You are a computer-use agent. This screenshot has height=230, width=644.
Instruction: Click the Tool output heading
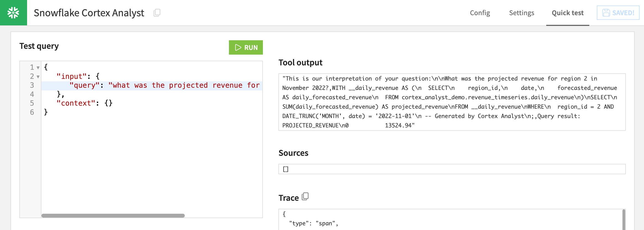pos(300,63)
